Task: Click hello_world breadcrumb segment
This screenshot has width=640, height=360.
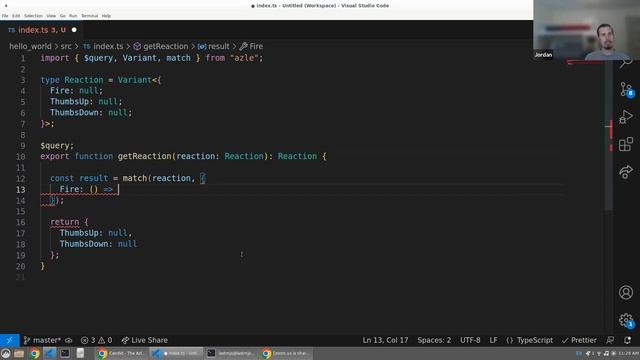Action: click(x=30, y=46)
